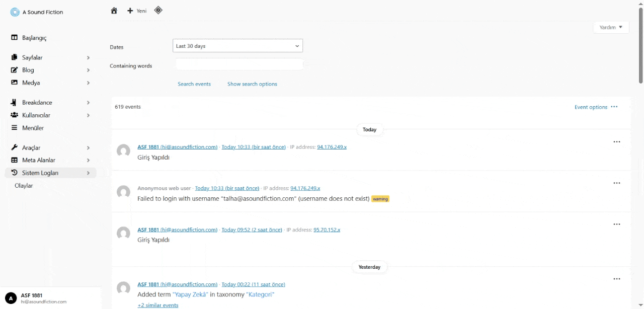The width and height of the screenshot is (644, 309).
Task: Open three-dot menu for first Giriş Yapıldı event
Action: click(x=616, y=142)
